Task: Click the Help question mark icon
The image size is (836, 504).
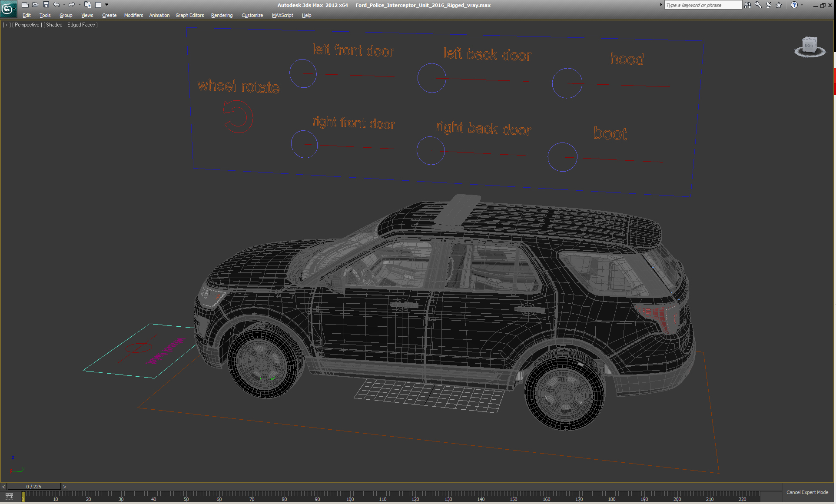Action: pos(794,5)
